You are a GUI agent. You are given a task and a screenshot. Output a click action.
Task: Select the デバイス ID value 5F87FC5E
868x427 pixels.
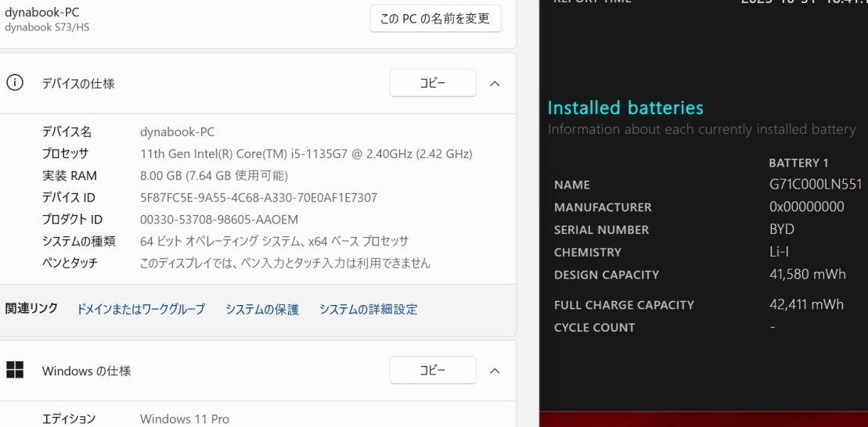[x=259, y=197]
